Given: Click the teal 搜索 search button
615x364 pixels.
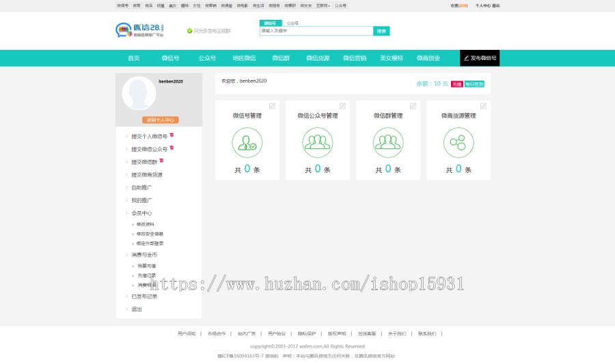Looking at the screenshot, I should (381, 31).
